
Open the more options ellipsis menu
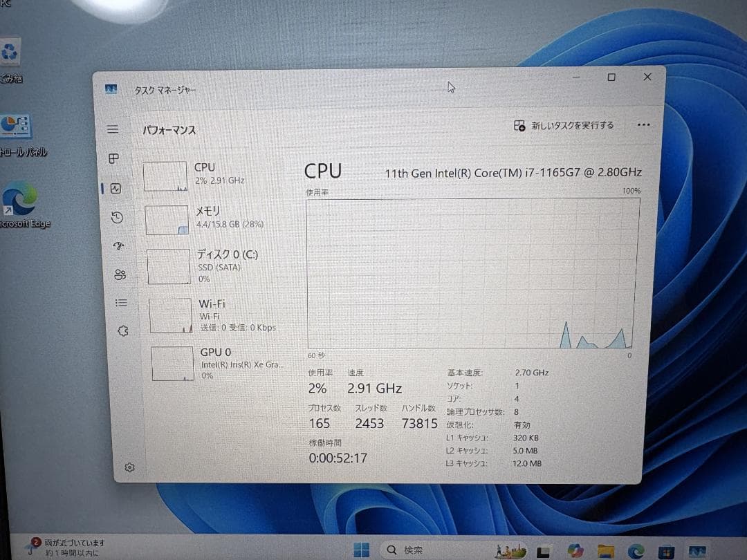click(x=644, y=124)
